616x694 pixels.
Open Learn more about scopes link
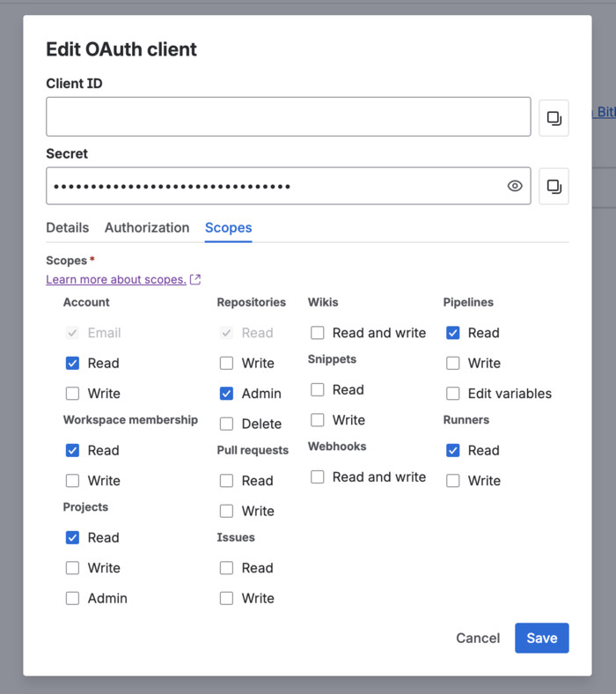[116, 279]
